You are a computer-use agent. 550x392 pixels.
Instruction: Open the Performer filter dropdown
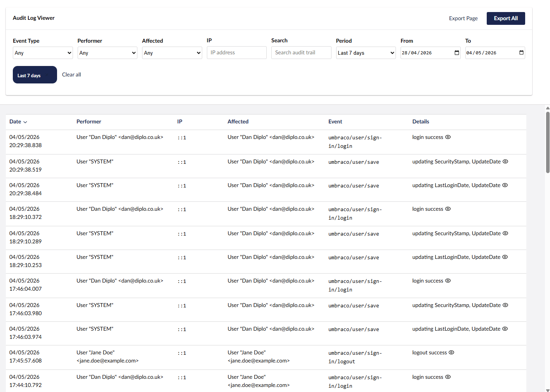(108, 53)
